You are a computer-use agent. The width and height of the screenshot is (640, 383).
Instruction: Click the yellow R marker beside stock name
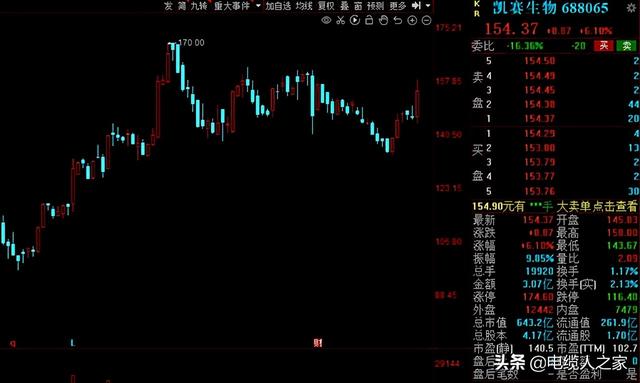pyautogui.click(x=477, y=13)
